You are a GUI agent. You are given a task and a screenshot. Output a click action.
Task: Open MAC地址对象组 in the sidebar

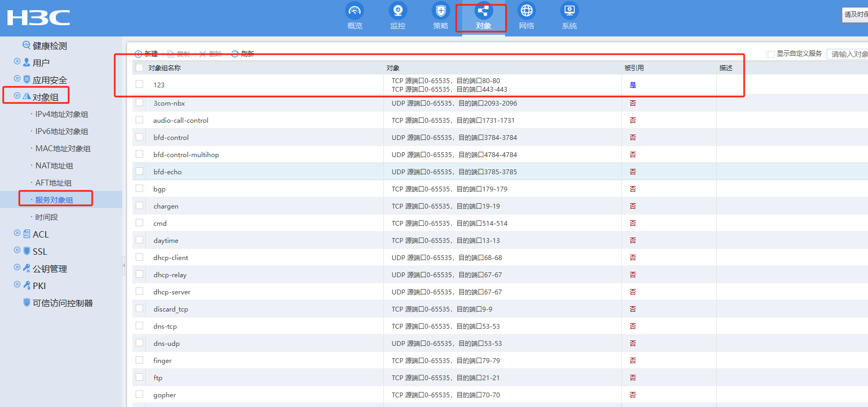pyautogui.click(x=63, y=149)
